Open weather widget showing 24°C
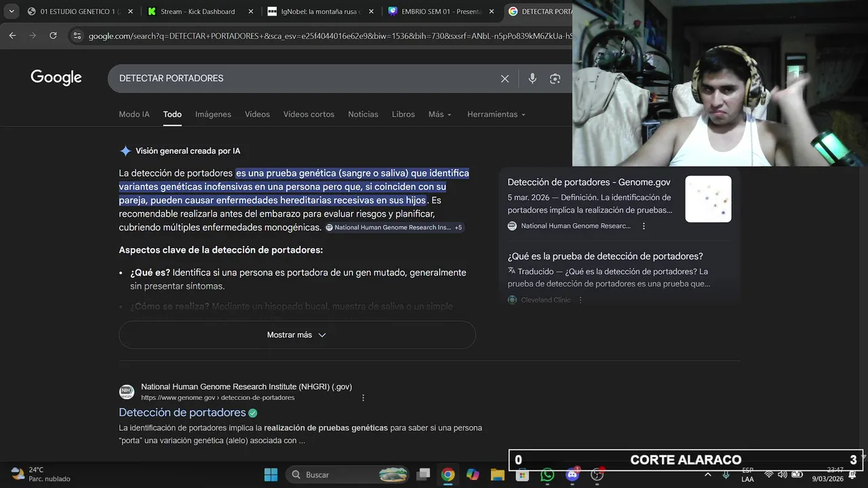 pos(41,474)
